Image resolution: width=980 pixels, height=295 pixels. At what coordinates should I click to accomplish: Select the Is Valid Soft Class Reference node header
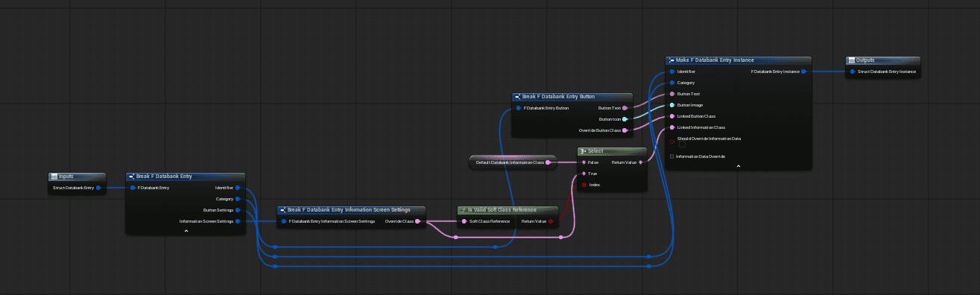(x=508, y=210)
